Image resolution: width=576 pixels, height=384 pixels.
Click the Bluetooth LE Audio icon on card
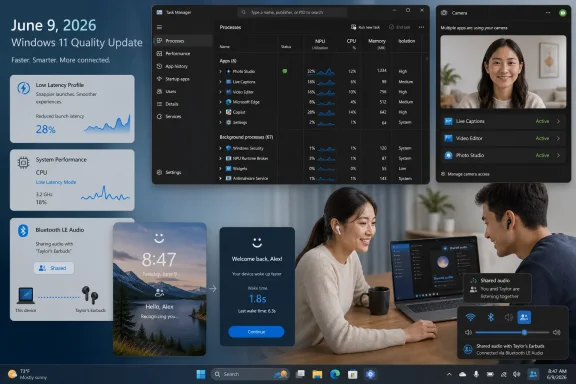click(23, 231)
